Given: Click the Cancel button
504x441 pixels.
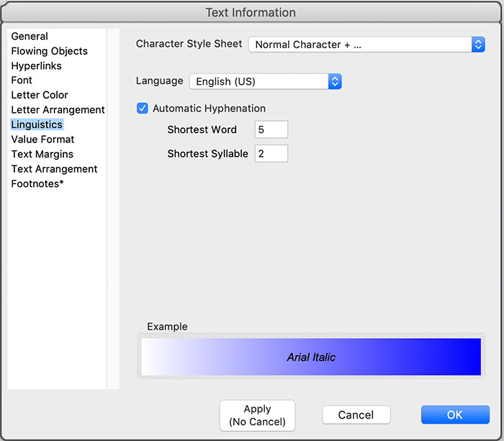Looking at the screenshot, I should point(356,414).
